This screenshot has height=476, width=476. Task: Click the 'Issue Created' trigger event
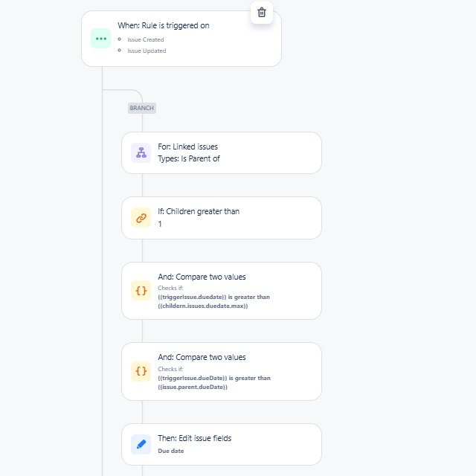coord(146,39)
